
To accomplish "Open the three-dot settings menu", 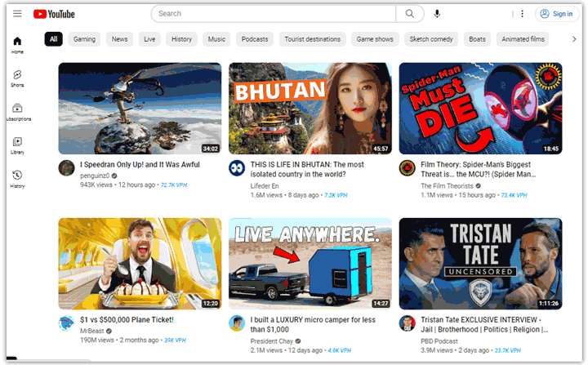I will point(523,14).
